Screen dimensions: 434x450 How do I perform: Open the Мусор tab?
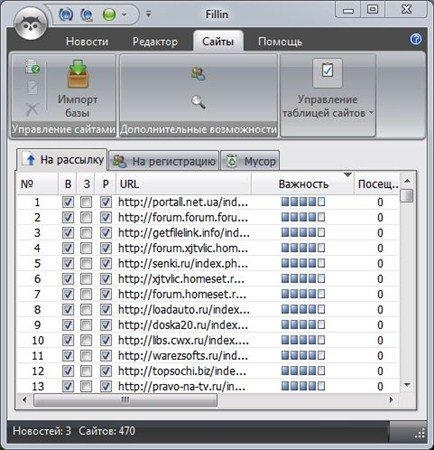tap(250, 161)
